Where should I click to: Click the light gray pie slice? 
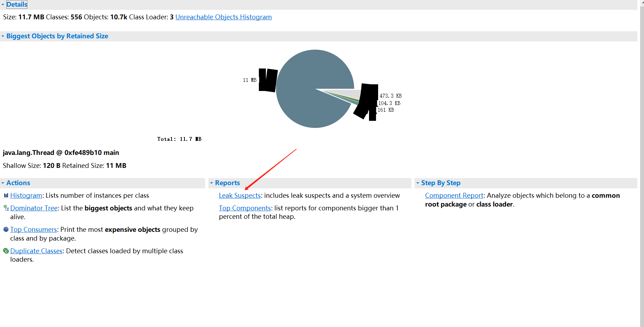point(351,94)
